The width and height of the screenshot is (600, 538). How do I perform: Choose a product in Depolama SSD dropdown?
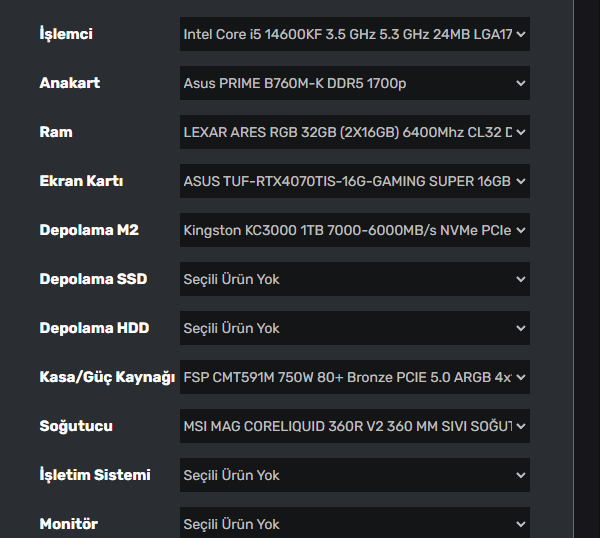coord(354,279)
